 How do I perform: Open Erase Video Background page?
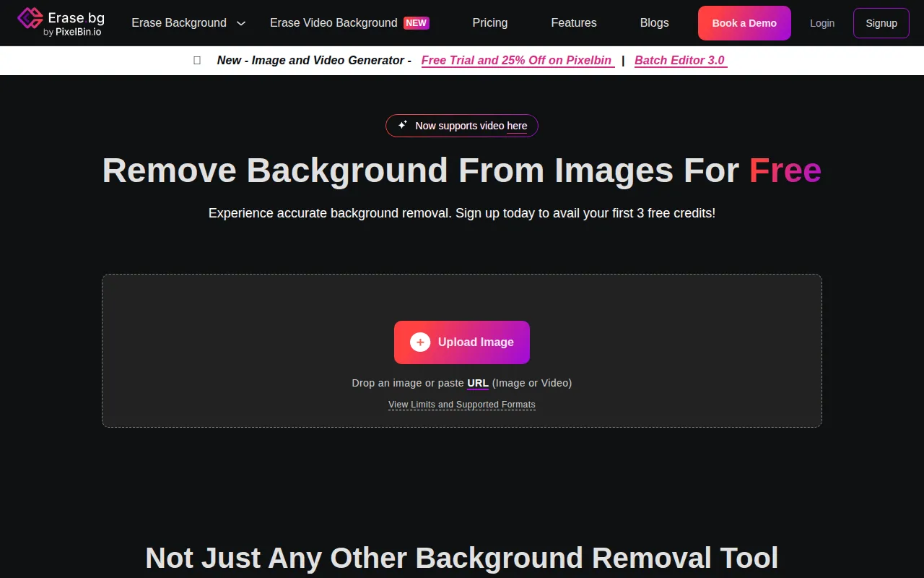tap(334, 23)
